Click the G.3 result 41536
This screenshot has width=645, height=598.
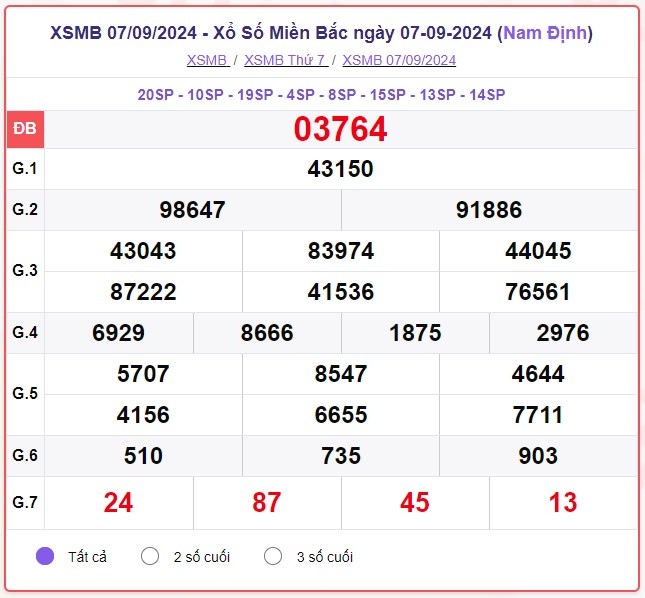point(341,292)
